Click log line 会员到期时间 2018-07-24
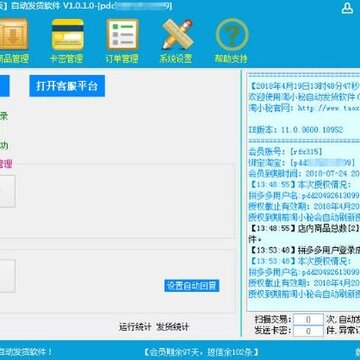 tap(304, 173)
